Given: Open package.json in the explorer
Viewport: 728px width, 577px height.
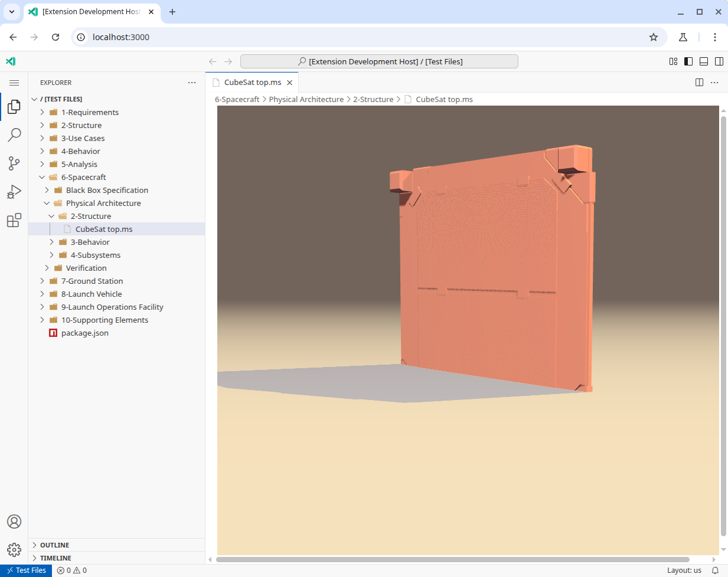Looking at the screenshot, I should (x=84, y=333).
